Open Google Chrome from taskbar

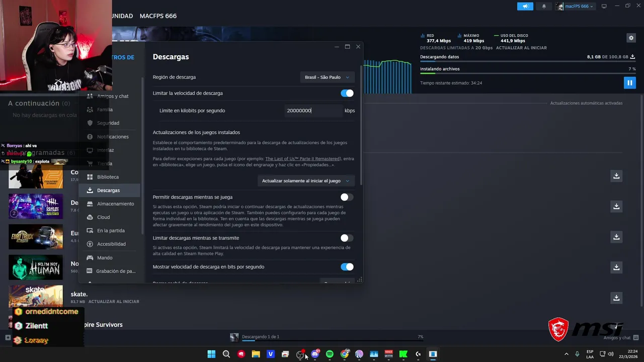coord(344,354)
